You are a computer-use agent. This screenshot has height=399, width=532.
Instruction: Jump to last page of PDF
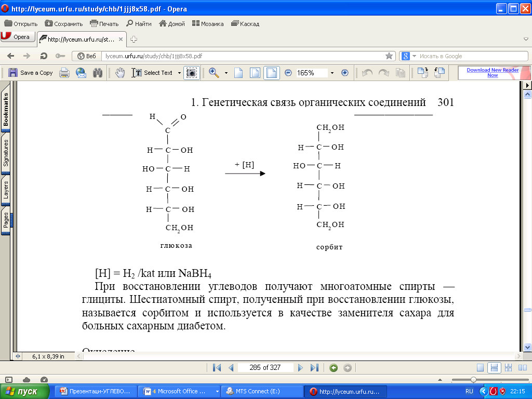(x=314, y=367)
